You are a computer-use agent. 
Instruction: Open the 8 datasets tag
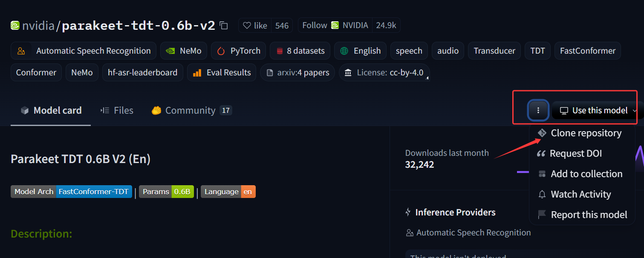coord(300,51)
